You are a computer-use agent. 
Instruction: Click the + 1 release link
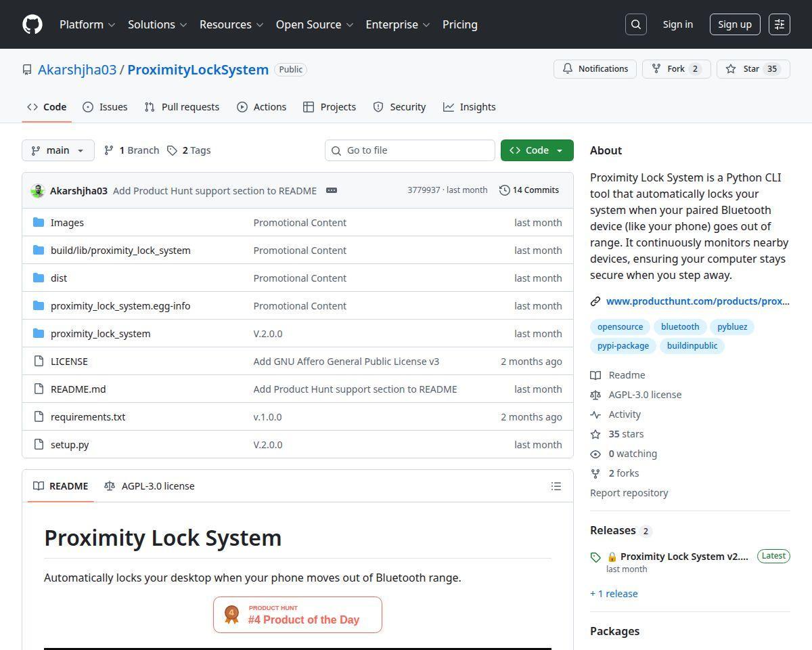pos(614,594)
